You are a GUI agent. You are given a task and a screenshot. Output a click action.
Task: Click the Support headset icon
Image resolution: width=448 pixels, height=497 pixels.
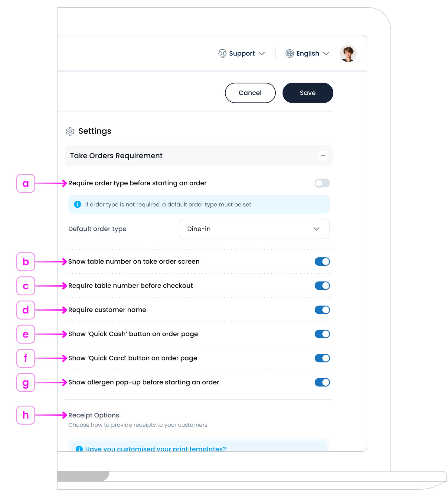coord(222,54)
